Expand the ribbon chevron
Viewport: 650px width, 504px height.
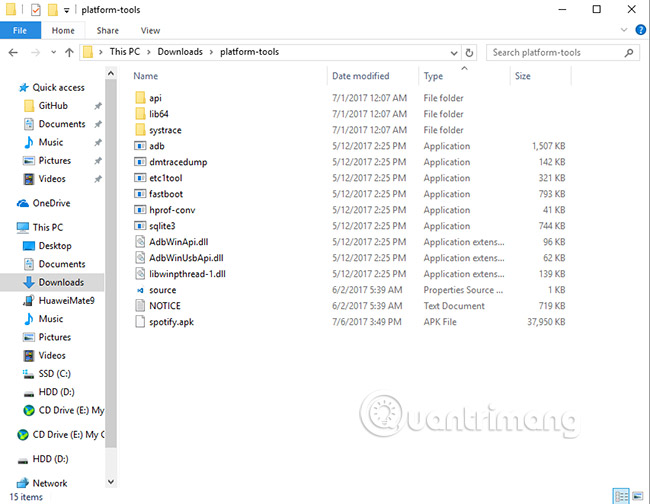(624, 30)
